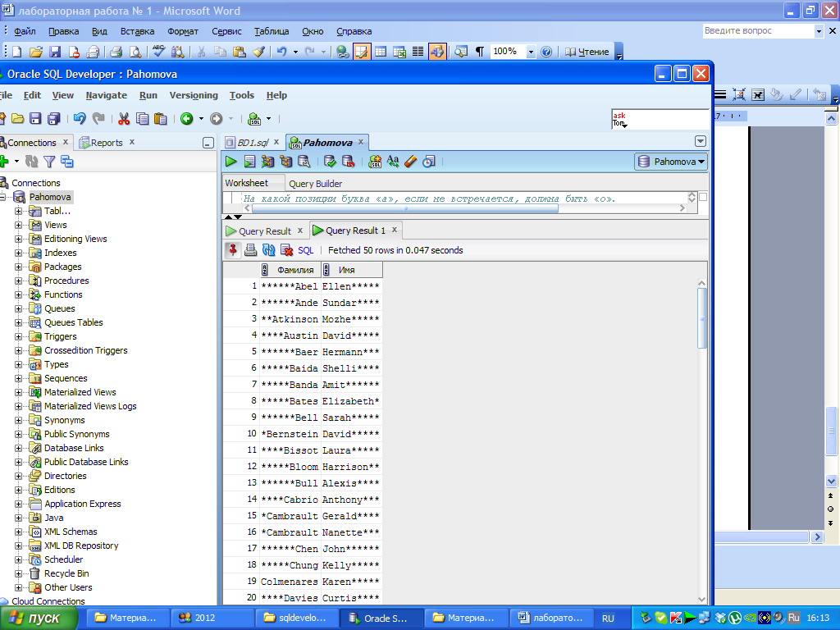This screenshot has width=840, height=630.
Task: Tick the small checkbox beside the worksheet scrollbar
Action: click(703, 197)
